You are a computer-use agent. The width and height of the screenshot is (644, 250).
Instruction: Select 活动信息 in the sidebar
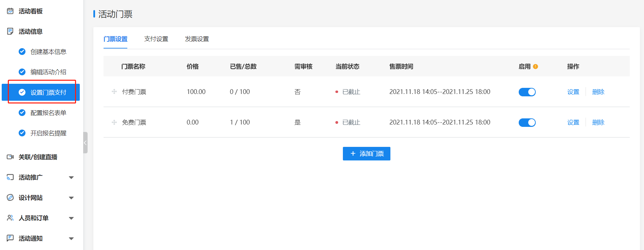click(x=31, y=32)
